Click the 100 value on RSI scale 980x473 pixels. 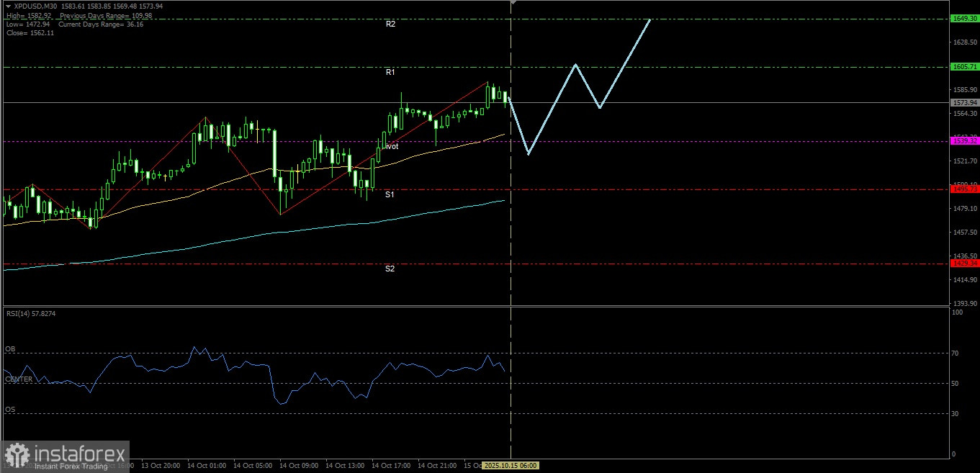pos(958,312)
